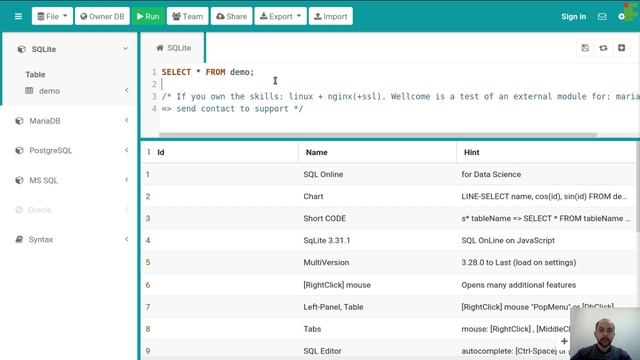
Task: Click the webcam video thumbnail
Action: click(x=605, y=333)
